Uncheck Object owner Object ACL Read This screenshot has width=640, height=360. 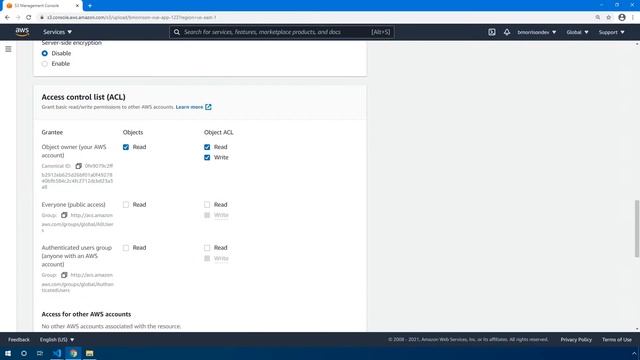pos(207,147)
